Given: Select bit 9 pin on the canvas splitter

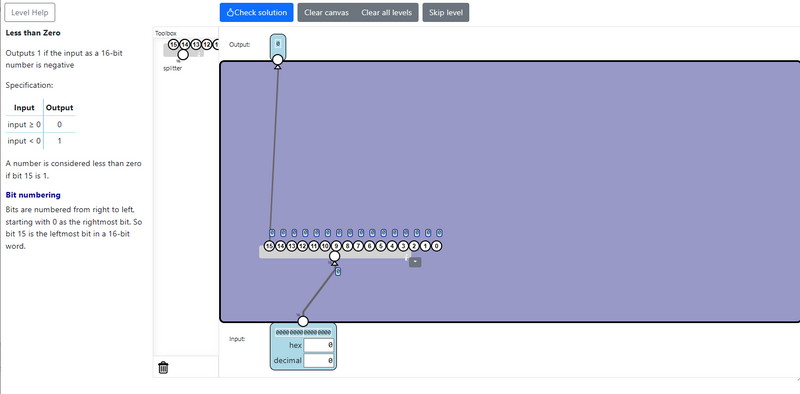Looking at the screenshot, I should [x=336, y=246].
